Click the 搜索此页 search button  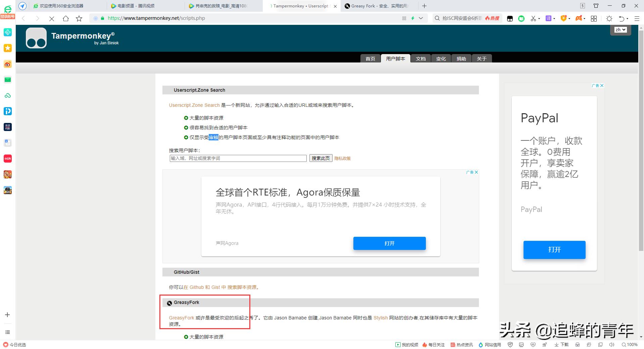320,158
